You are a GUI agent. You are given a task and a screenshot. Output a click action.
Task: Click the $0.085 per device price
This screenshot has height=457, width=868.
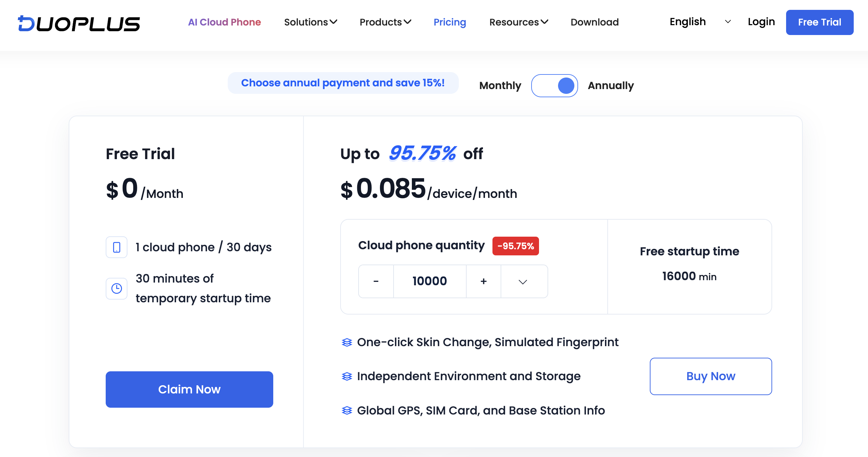click(x=429, y=189)
